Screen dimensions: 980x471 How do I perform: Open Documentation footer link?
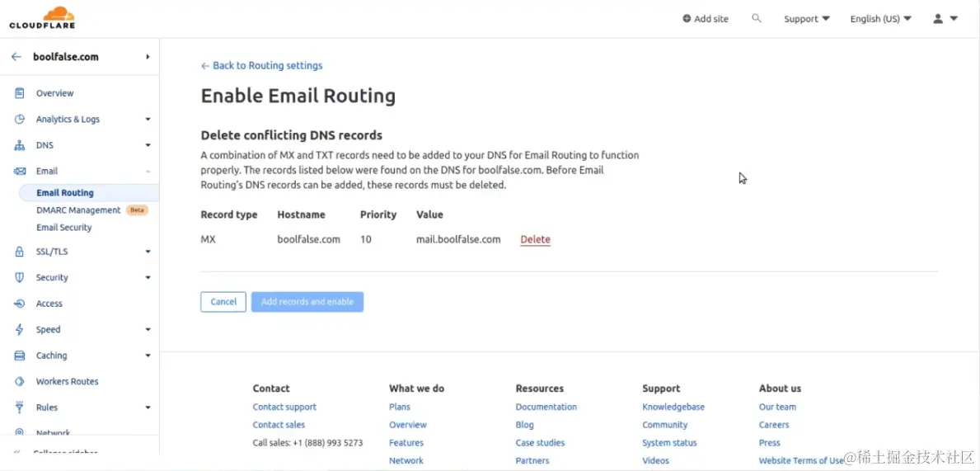pyautogui.click(x=546, y=407)
